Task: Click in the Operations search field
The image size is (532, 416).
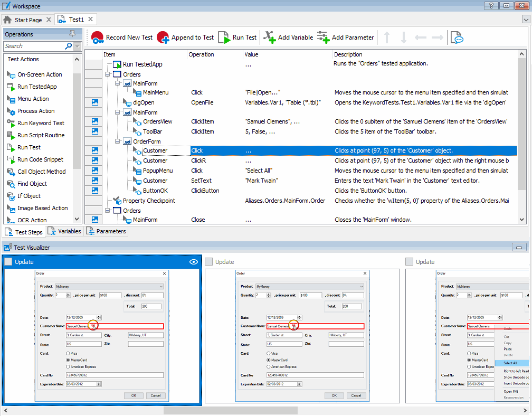Action: tap(34, 46)
